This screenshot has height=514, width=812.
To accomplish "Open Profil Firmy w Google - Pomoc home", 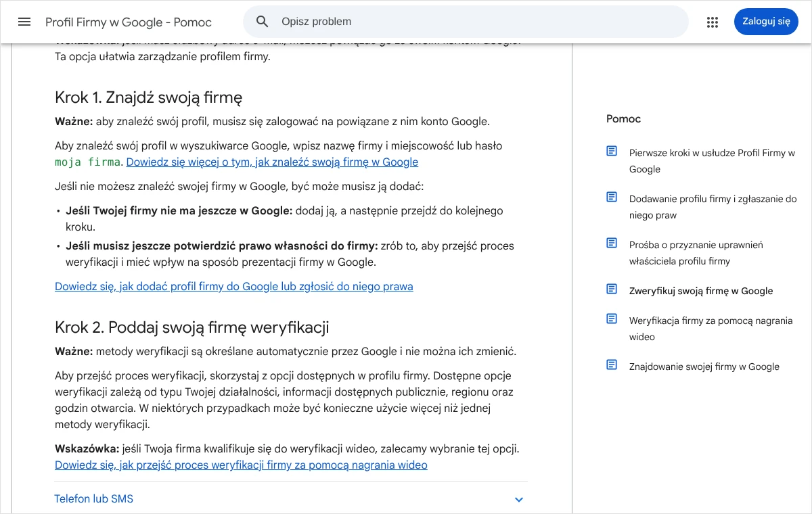I will (x=129, y=22).
